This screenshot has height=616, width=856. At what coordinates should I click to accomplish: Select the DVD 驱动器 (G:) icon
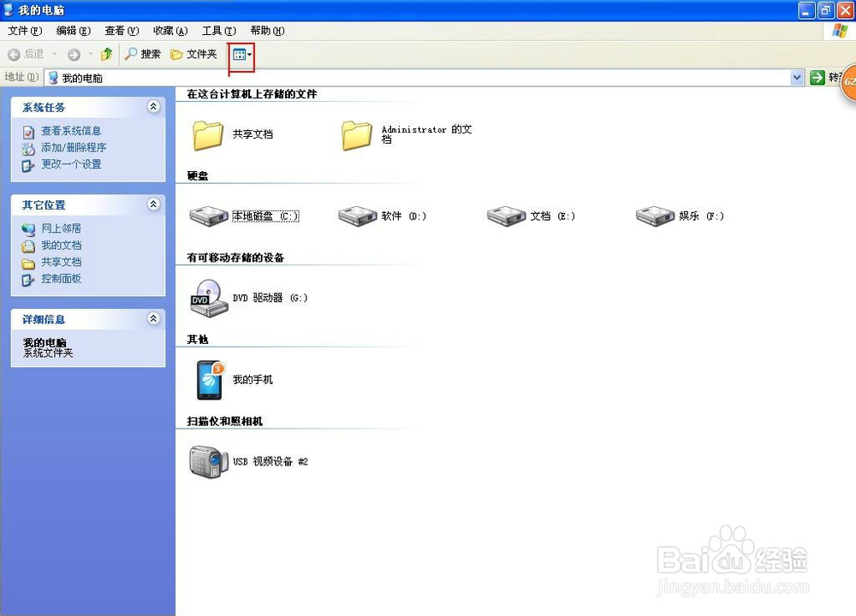pyautogui.click(x=209, y=298)
